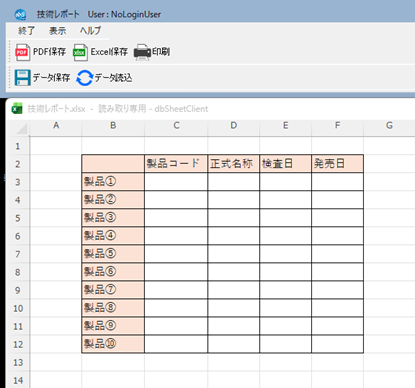Click the 正式名称 input cell for 製品⑧
The width and height of the screenshot is (415, 388).
click(x=233, y=308)
